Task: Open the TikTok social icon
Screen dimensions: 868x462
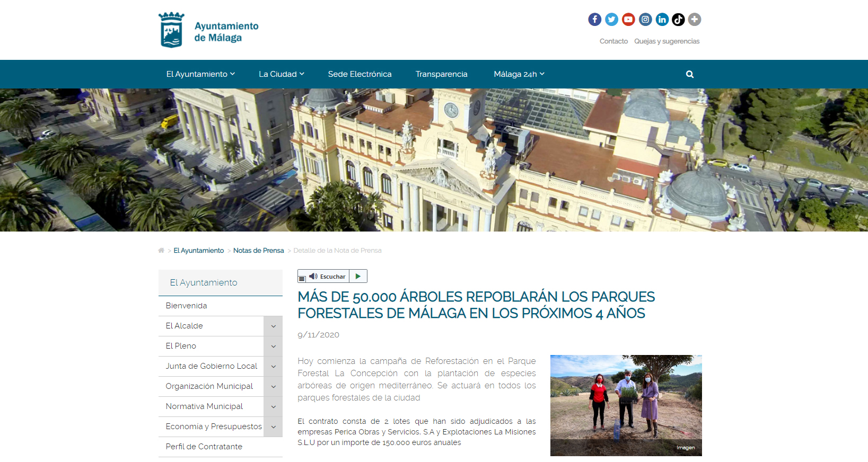Action: 678,20
